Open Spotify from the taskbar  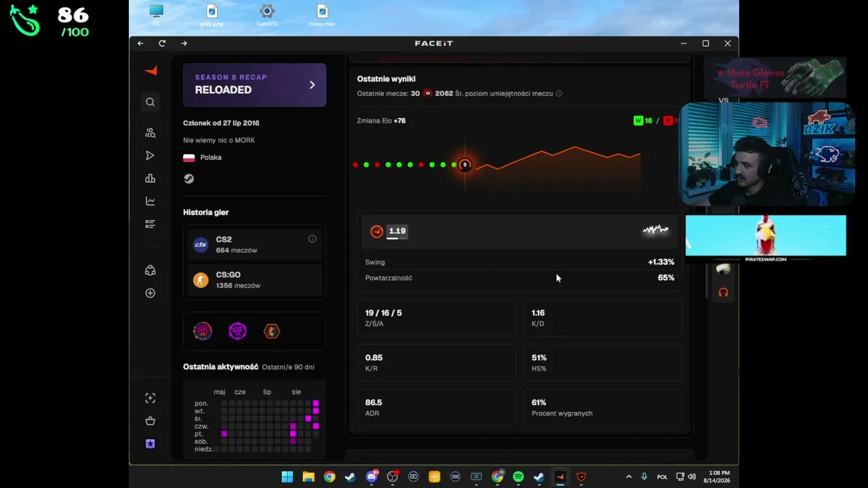point(518,476)
